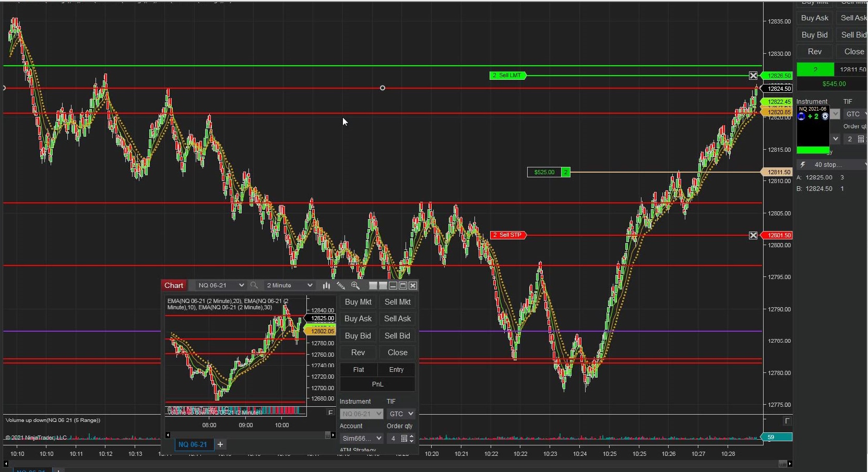Image resolution: width=868 pixels, height=472 pixels.
Task: Click Rev in main chart trader panel
Action: [x=815, y=52]
